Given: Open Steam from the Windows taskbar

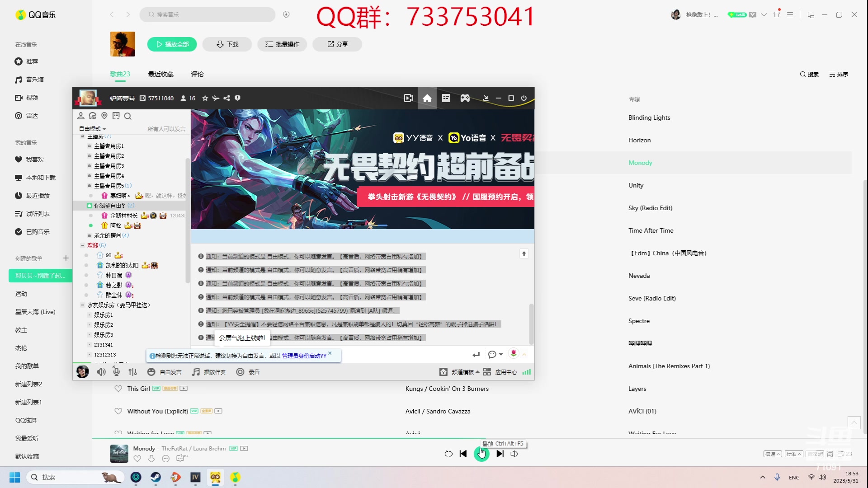Looking at the screenshot, I should 156,477.
